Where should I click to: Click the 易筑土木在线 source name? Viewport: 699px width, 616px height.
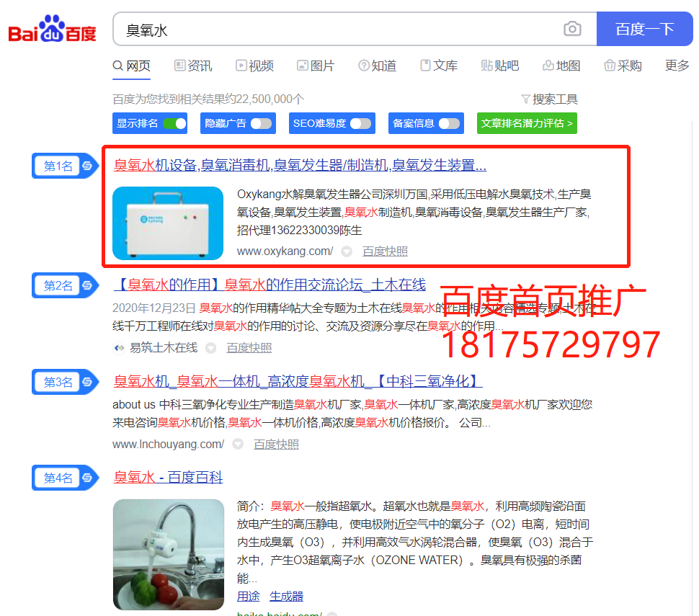click(x=164, y=348)
